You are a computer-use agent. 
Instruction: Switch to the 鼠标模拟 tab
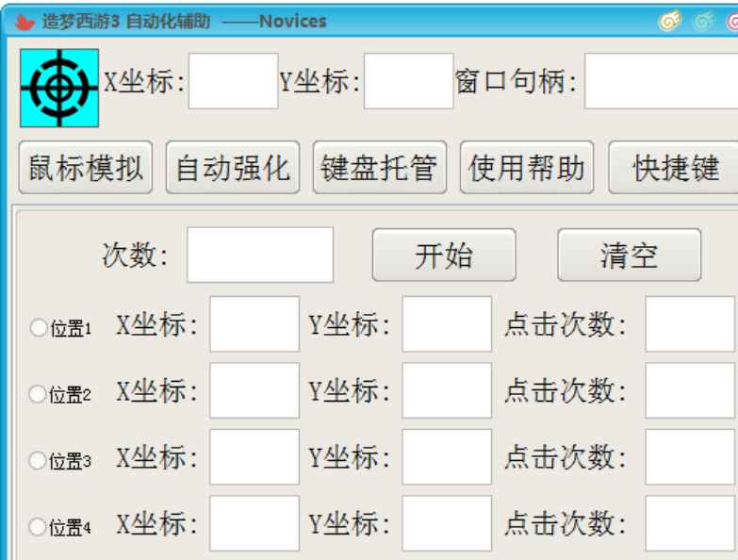[85, 168]
